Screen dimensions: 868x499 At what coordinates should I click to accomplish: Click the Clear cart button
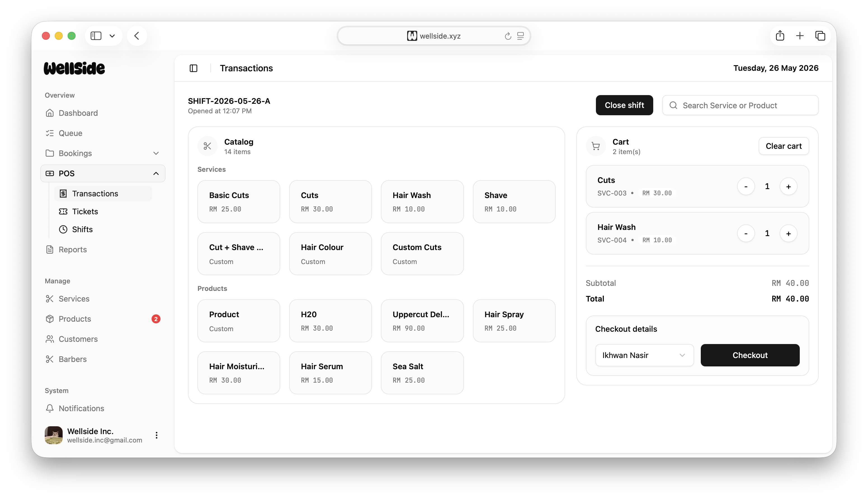pos(784,146)
